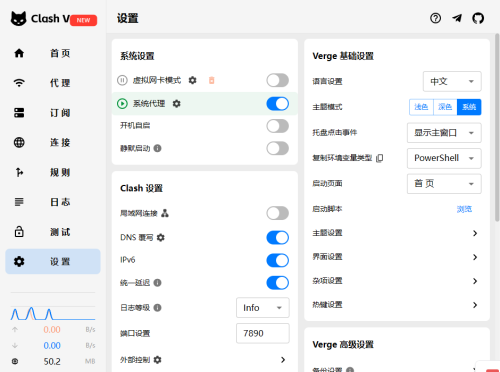Click the 端口设置 field showing 7890
This screenshot has width=500, height=372.
(263, 333)
